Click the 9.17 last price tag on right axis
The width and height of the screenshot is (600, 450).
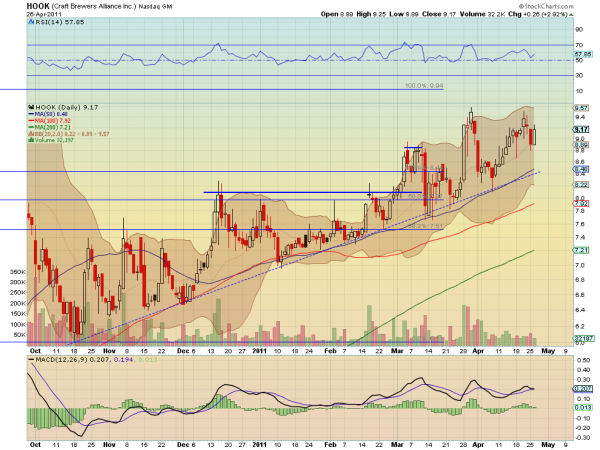pyautogui.click(x=581, y=130)
